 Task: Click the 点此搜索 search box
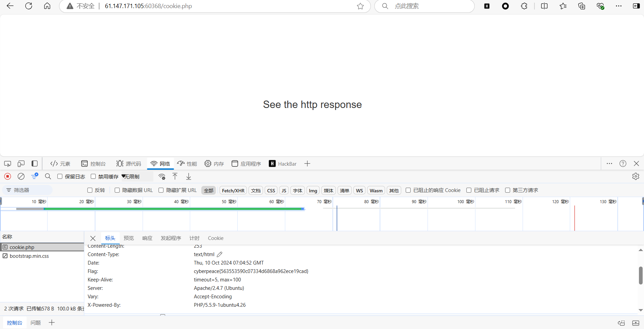coord(425,6)
